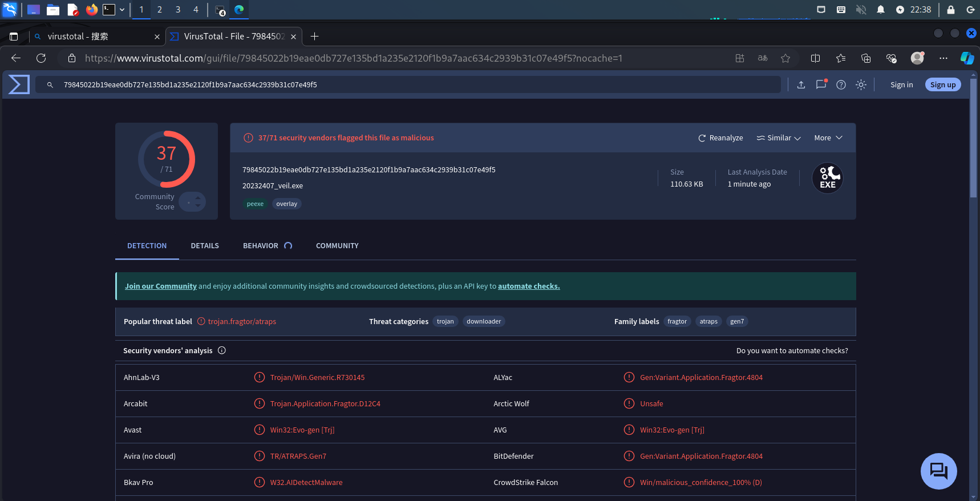Click the alert icon next to trojan.fragtor/atraps
Viewport: 980px width, 501px height.
201,321
